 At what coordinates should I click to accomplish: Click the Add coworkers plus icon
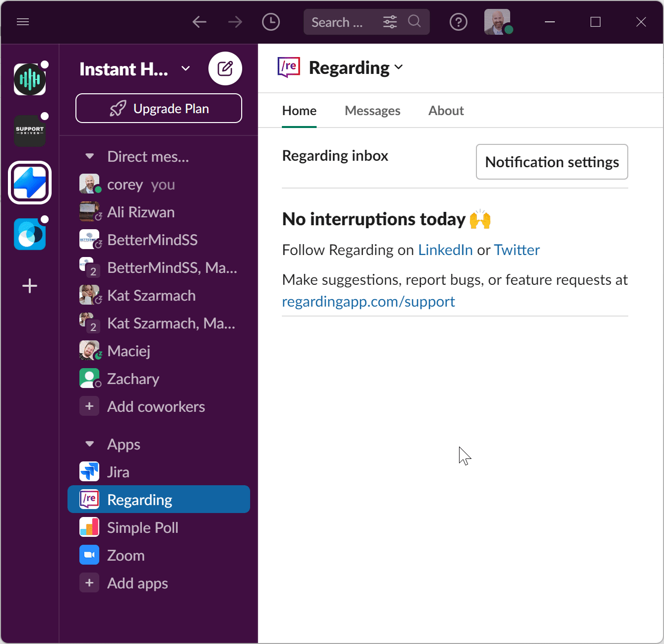click(x=89, y=406)
